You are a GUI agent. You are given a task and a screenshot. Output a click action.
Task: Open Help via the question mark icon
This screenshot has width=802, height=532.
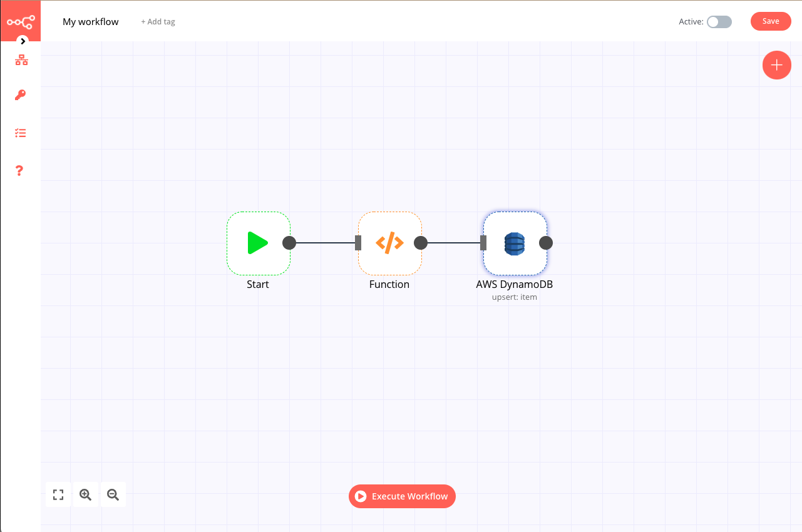(19, 170)
